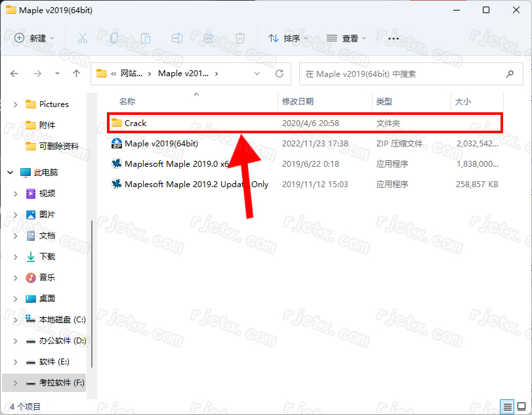Open the 新建 (New) dropdown
The image size is (532, 415).
point(35,38)
